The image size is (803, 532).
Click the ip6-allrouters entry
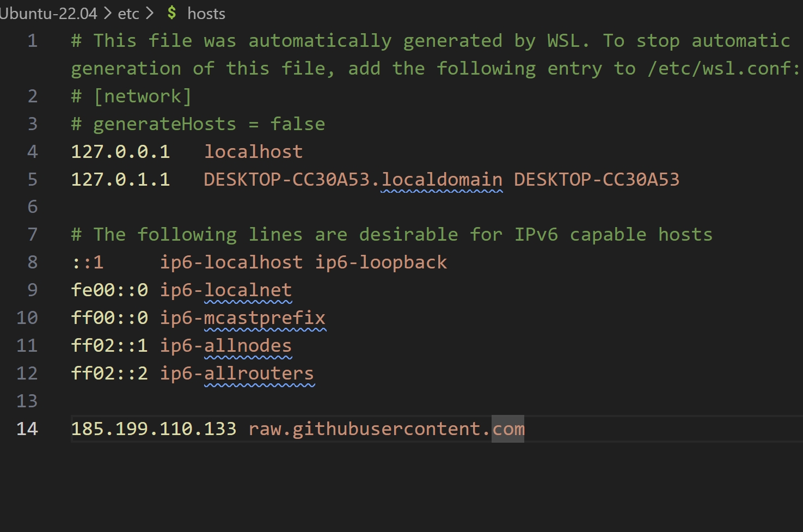pyautogui.click(x=237, y=374)
